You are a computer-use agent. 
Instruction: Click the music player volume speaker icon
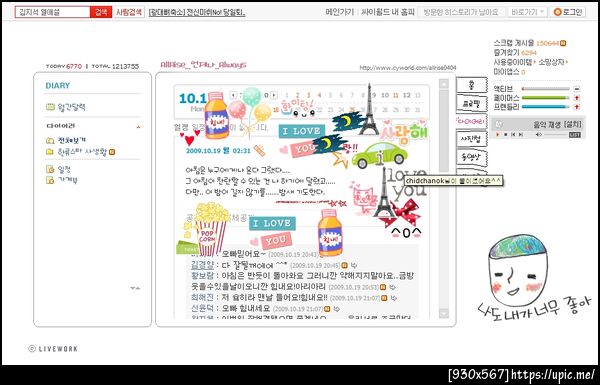538,135
